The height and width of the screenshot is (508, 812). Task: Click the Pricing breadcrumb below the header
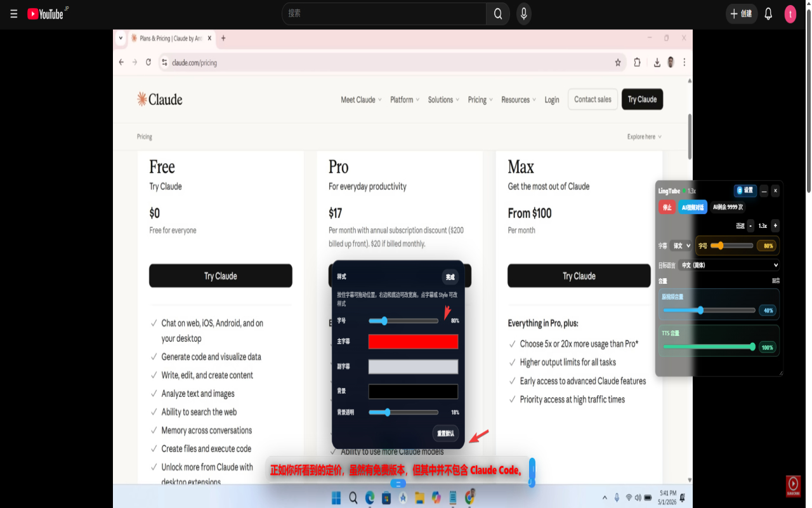coord(145,137)
